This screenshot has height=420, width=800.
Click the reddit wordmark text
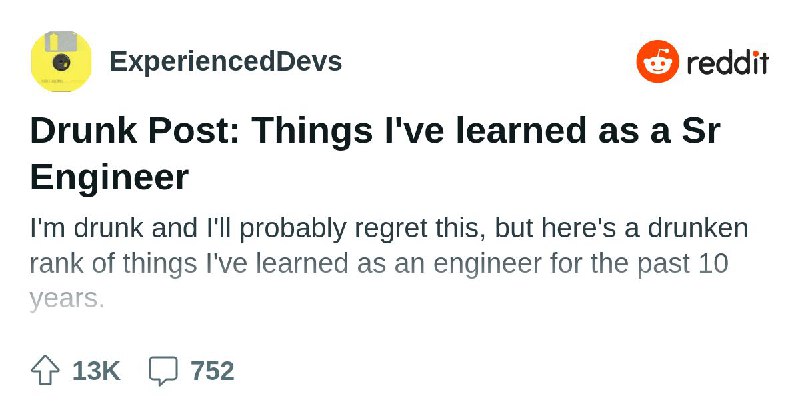click(x=728, y=62)
